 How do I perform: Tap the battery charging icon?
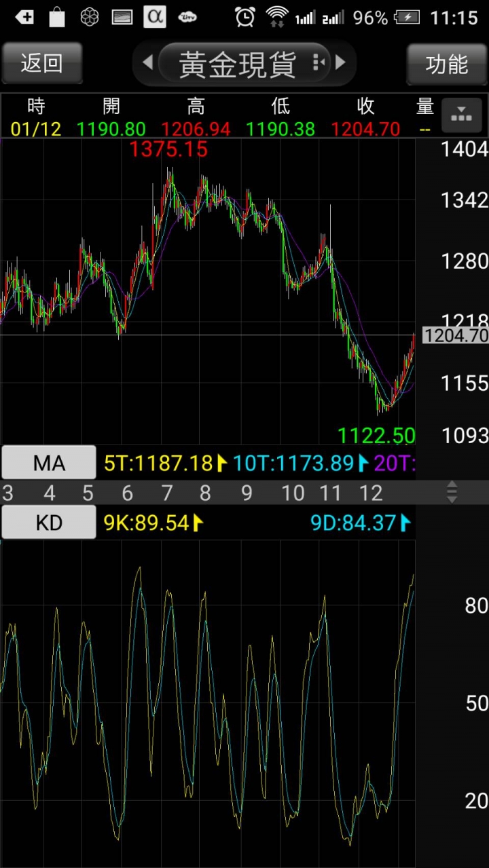(x=407, y=18)
